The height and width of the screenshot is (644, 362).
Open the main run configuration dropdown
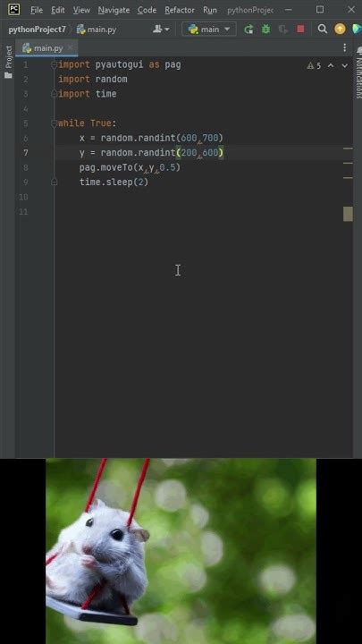click(x=209, y=30)
